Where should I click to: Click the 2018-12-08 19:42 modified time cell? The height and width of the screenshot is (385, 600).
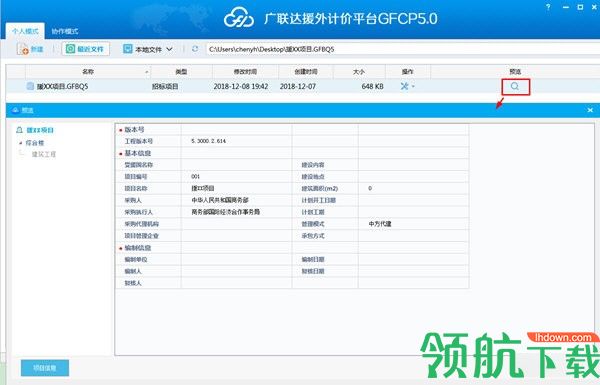coord(241,86)
